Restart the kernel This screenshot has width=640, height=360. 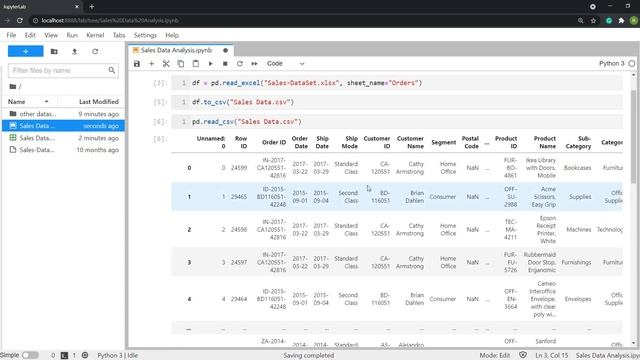point(240,64)
